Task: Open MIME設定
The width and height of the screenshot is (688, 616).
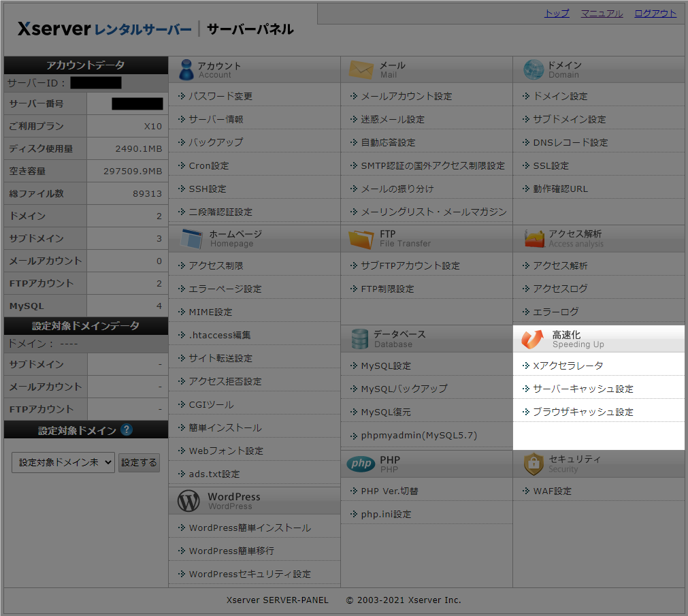Action: (x=210, y=312)
